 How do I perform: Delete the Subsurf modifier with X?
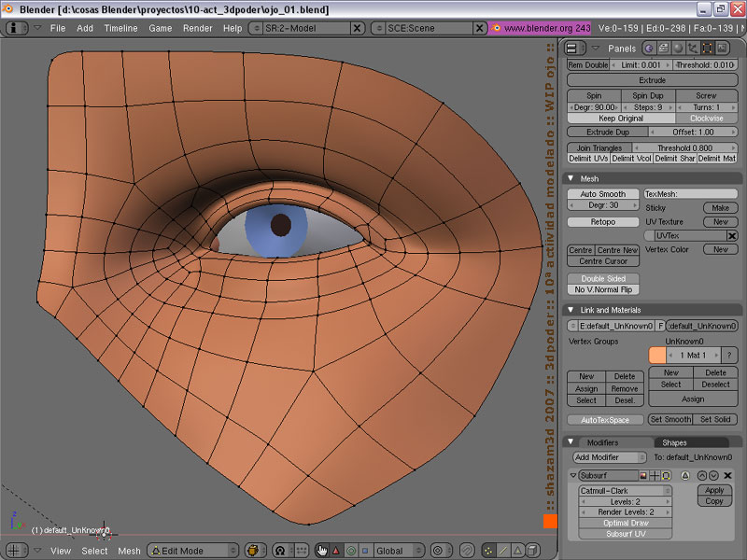tap(727, 476)
